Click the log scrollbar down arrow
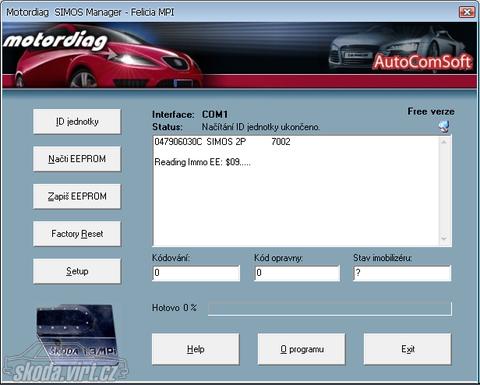Image resolution: width=480 pixels, height=385 pixels. pyautogui.click(x=444, y=238)
